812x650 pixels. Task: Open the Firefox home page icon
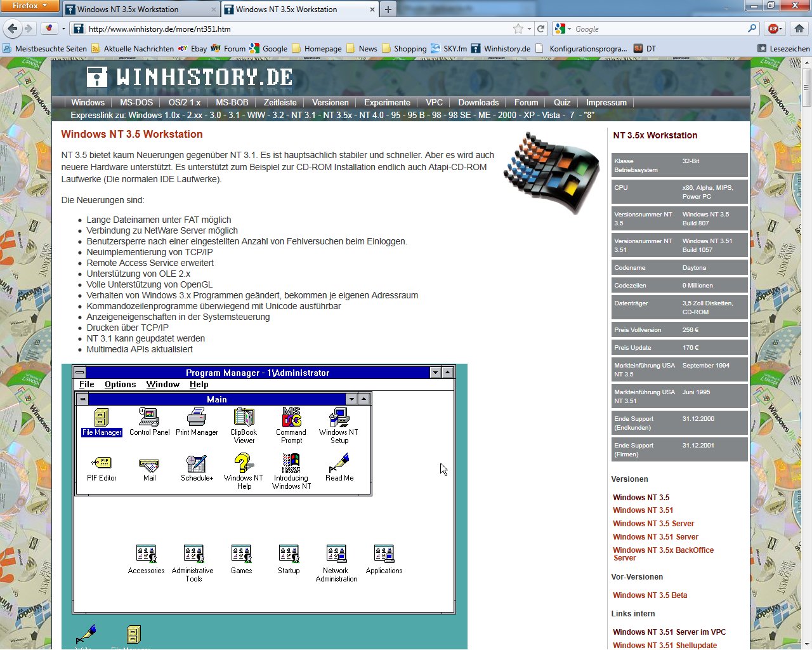(799, 29)
